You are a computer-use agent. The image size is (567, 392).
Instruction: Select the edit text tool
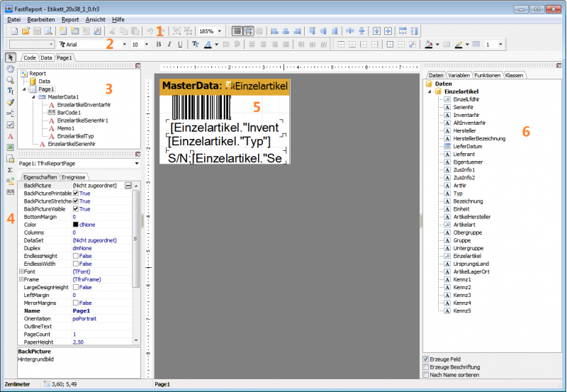11,91
